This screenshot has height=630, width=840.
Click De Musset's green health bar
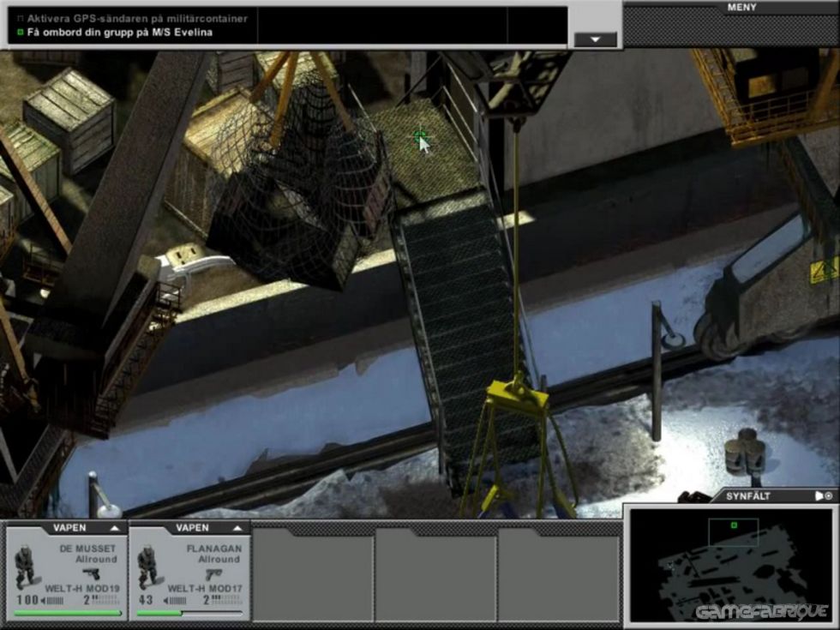click(x=68, y=613)
